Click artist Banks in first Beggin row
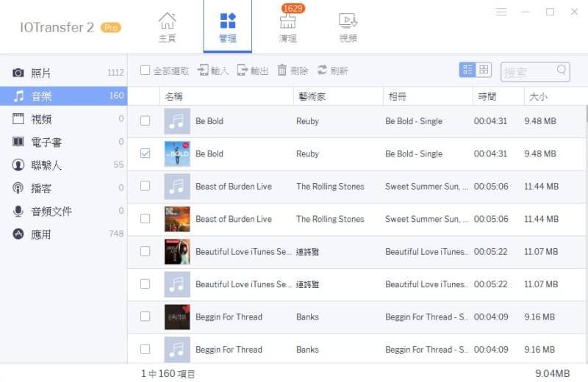588x382 pixels. coord(307,317)
